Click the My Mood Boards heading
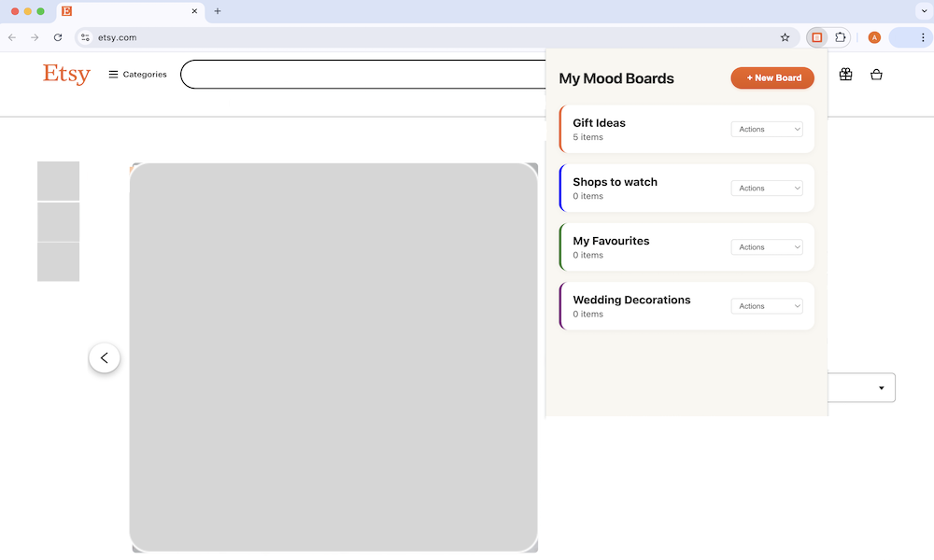934x560 pixels. [x=616, y=78]
